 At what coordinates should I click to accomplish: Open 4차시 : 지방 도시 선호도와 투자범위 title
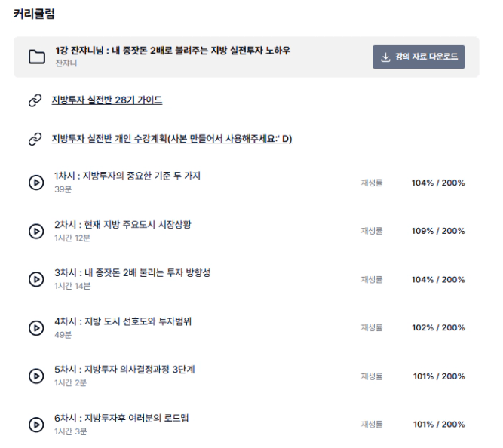pos(123,321)
